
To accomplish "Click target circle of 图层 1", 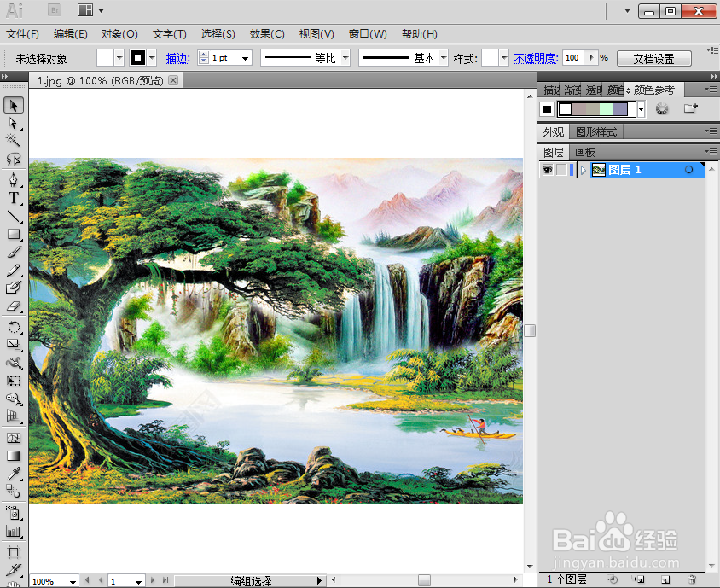I will (x=688, y=170).
